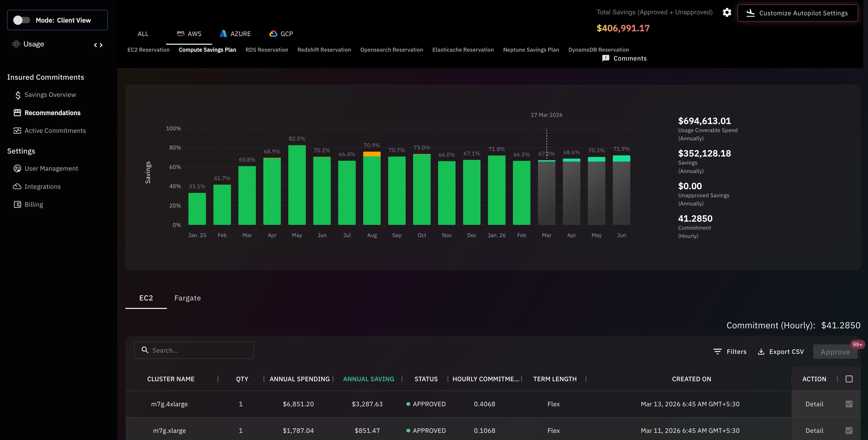868x440 pixels.
Task: Open Active Commitments from the sidebar
Action: click(x=55, y=131)
